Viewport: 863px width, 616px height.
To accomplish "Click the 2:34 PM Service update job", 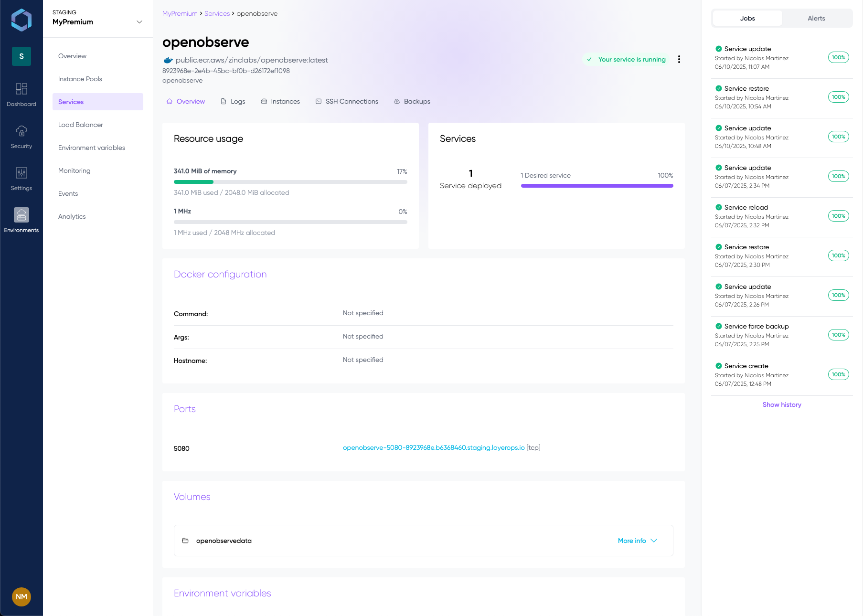I will tap(782, 177).
